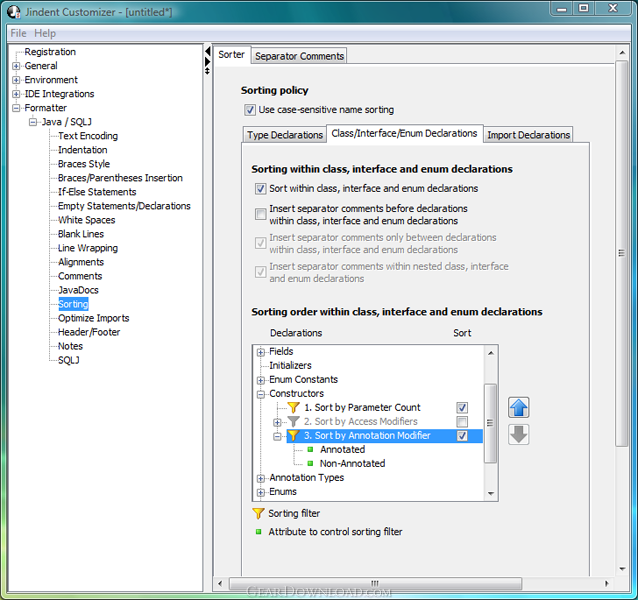Uncheck Sort within class, interface and enum declarations
Screen dimensions: 638x600
coord(260,188)
